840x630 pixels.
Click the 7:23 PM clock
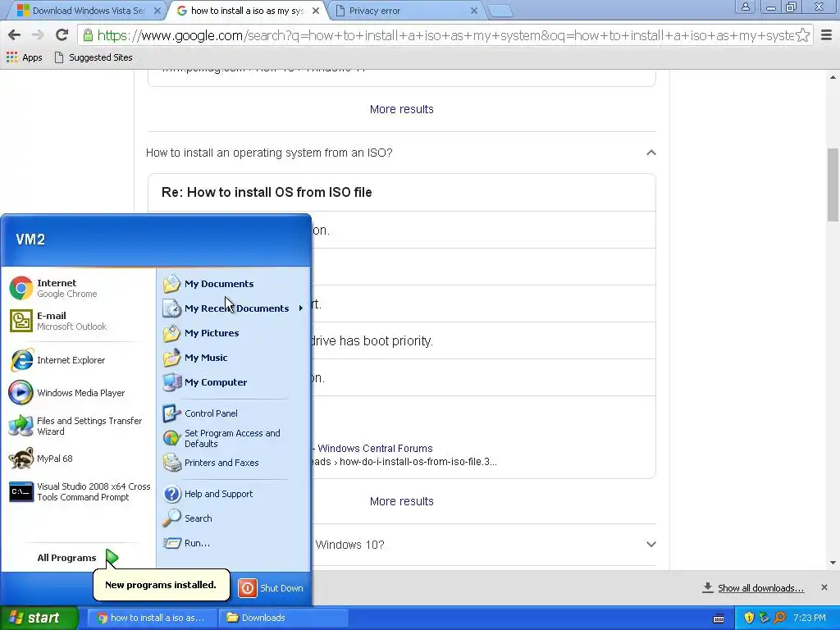tap(810, 618)
